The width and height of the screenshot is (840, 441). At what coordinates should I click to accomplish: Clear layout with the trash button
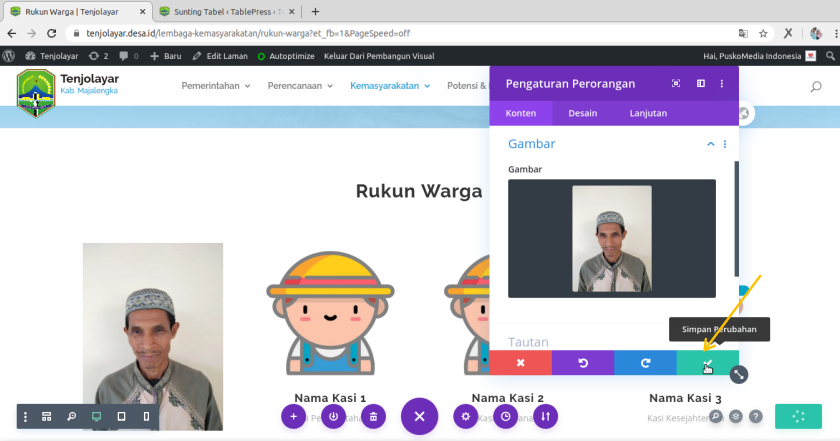[x=373, y=416]
